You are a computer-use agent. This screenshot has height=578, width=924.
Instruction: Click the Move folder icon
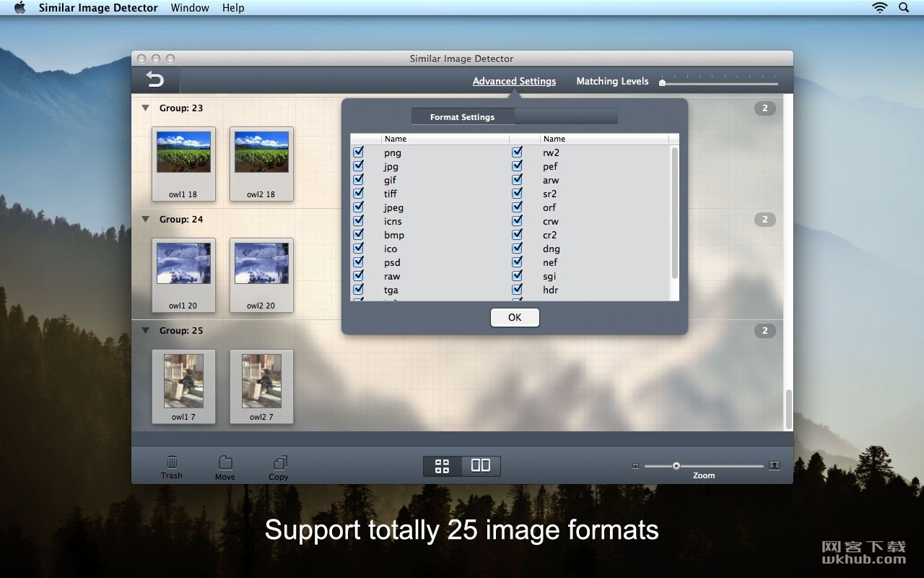tap(225, 462)
